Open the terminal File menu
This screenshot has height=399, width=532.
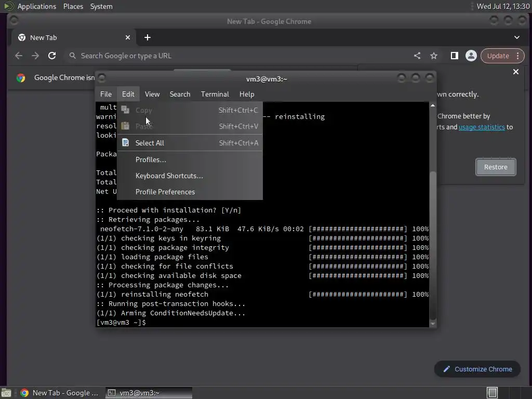coord(106,94)
